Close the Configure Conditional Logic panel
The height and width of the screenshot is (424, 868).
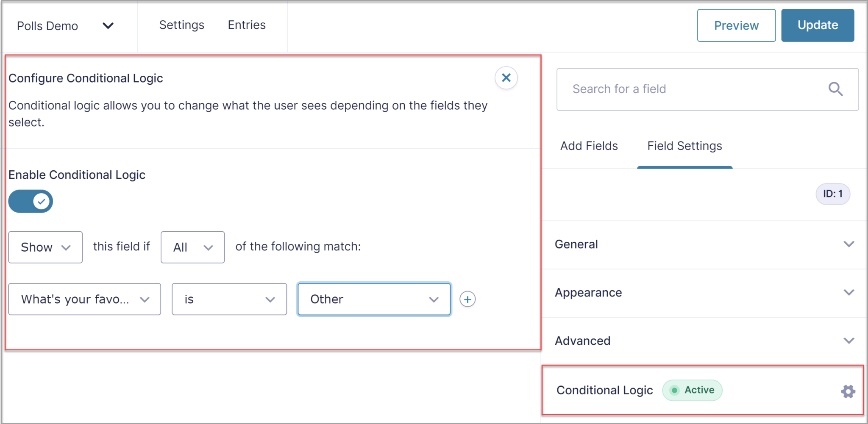pos(506,78)
